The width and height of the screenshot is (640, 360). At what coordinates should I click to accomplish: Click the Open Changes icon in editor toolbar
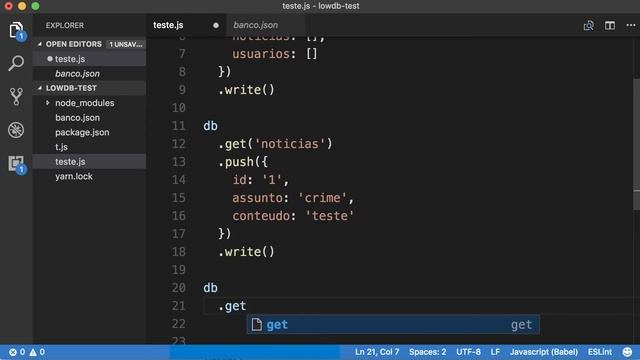click(589, 25)
